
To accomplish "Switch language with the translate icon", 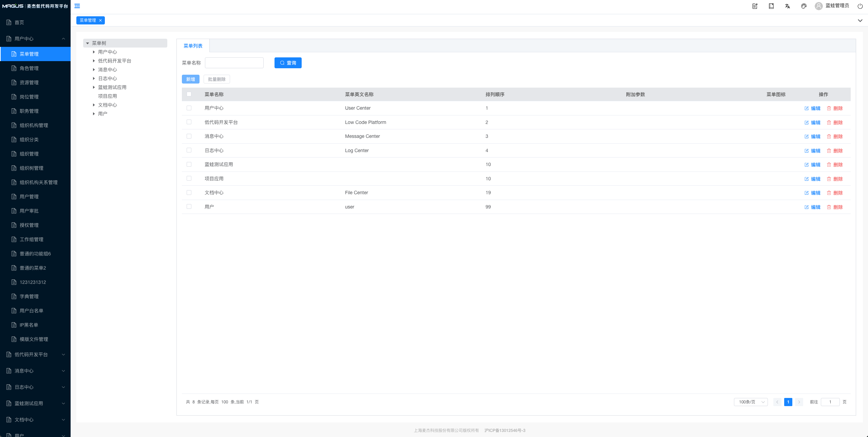I will pos(788,6).
